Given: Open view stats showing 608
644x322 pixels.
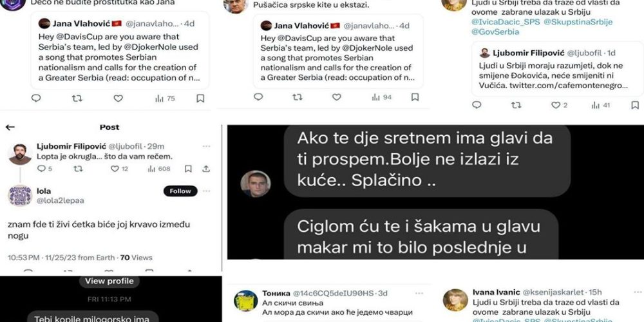Looking at the screenshot, I should [x=159, y=168].
